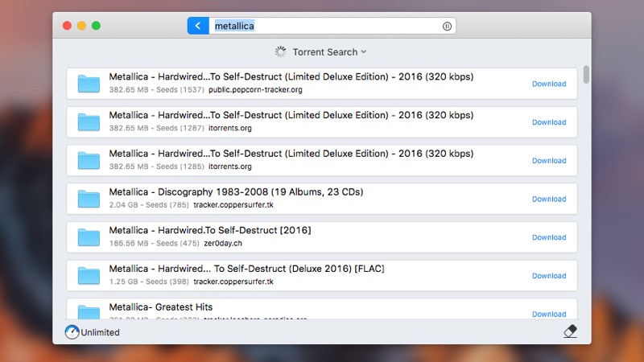Click the 1.25 GB - Seeds (398) text
644x362 pixels.
point(149,282)
